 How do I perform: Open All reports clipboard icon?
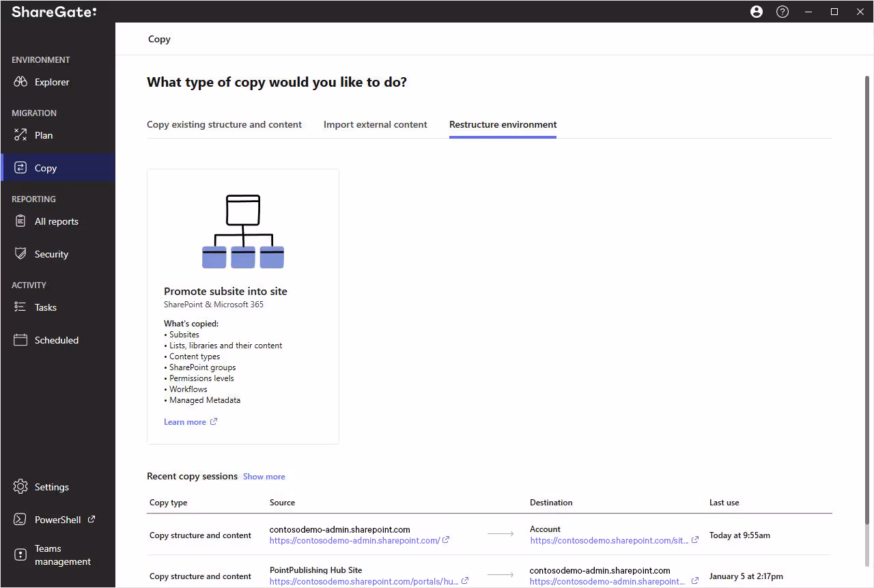(x=20, y=221)
